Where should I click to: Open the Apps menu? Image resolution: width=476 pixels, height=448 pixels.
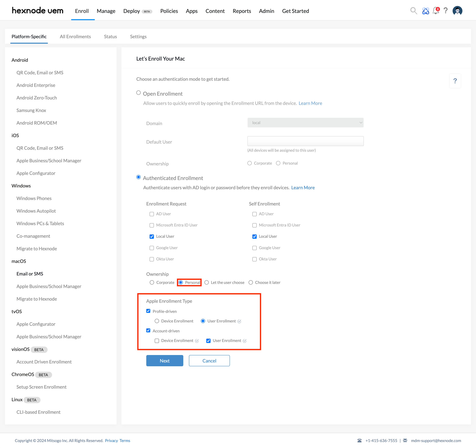(x=192, y=11)
